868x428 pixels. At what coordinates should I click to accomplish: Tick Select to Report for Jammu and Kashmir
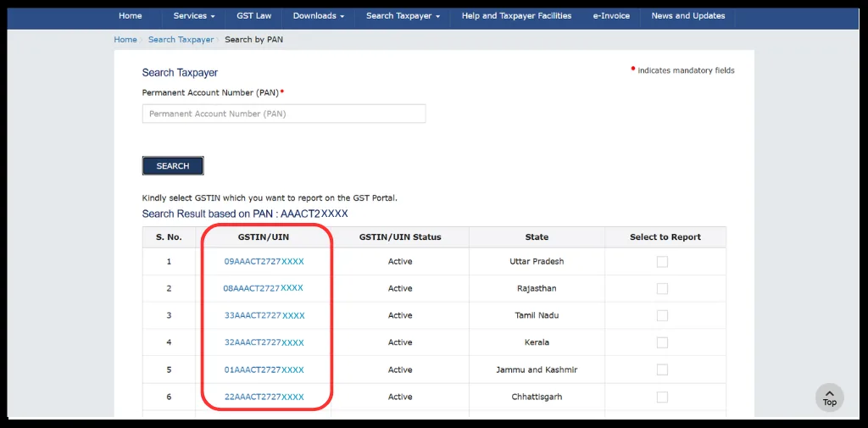662,370
